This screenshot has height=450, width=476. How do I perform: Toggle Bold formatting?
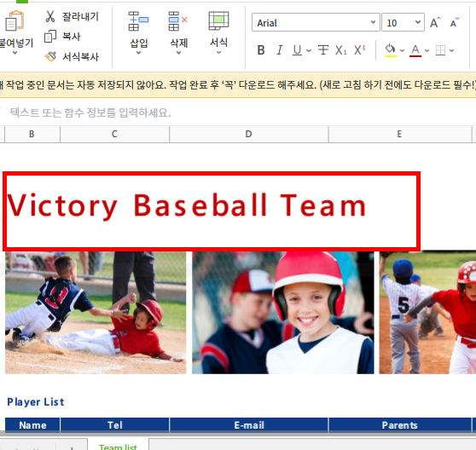pyautogui.click(x=261, y=50)
